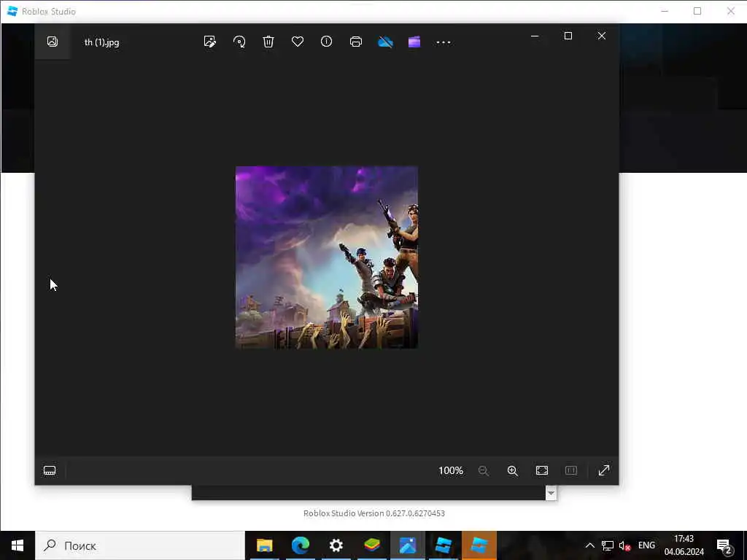Screen dimensions: 747x560
Task: Click the actual size icon
Action: [570, 470]
